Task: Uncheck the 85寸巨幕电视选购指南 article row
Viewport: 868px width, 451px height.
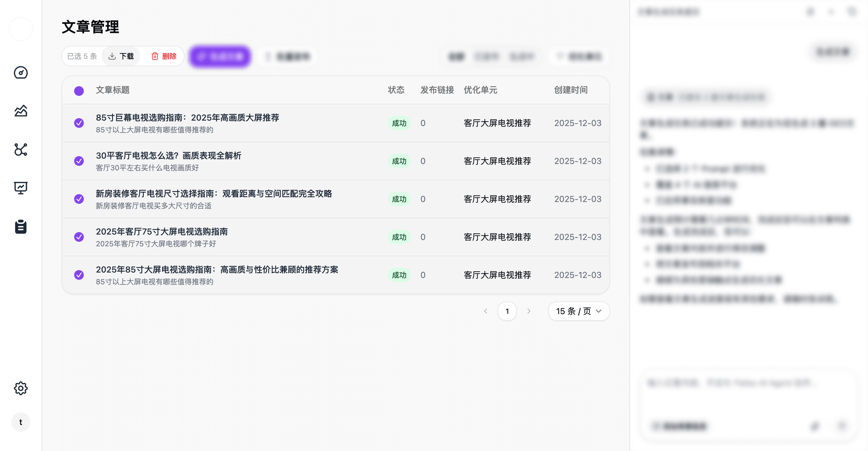Action: tap(79, 123)
